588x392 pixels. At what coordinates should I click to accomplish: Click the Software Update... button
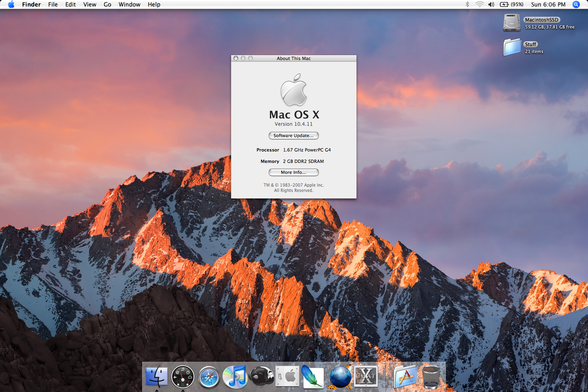coord(294,136)
